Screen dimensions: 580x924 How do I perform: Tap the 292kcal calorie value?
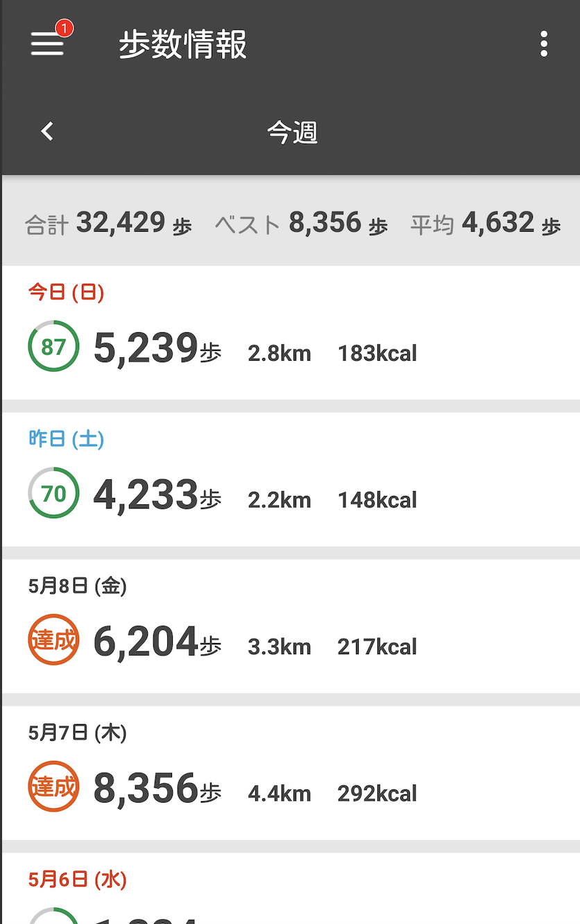377,794
